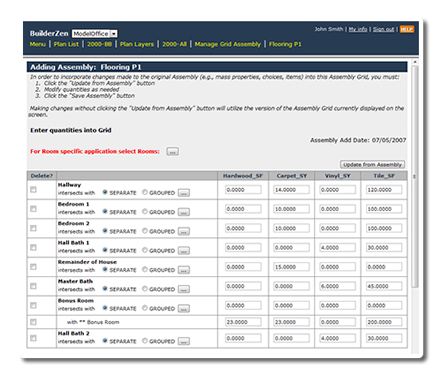This screenshot has height=375, width=441.
Task: Open ellipsis button in Master Bath row
Action: pyautogui.click(x=184, y=290)
